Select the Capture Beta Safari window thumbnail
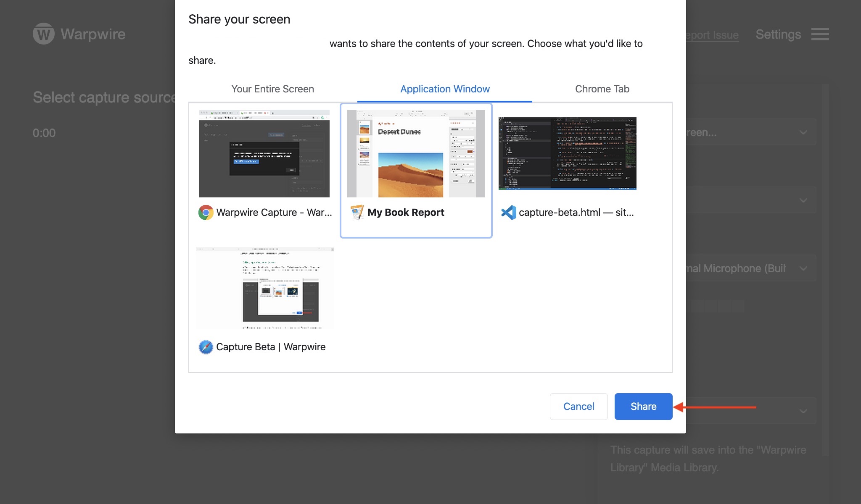 pos(265,288)
